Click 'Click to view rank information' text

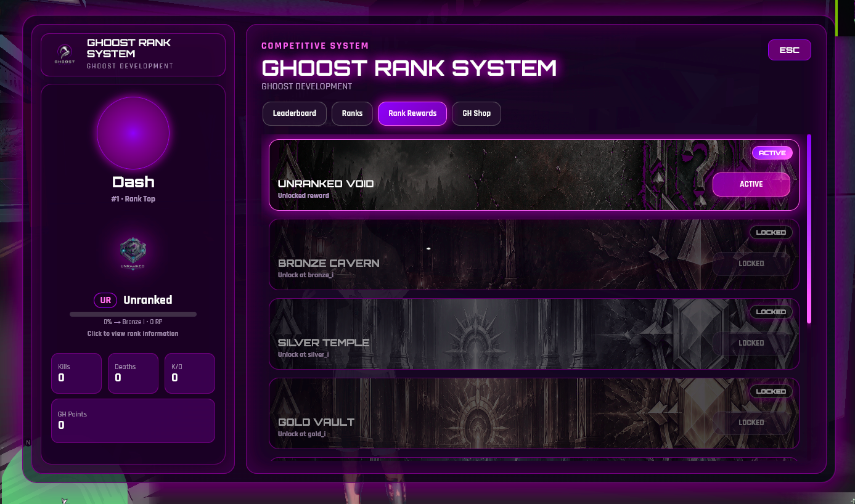pyautogui.click(x=133, y=333)
